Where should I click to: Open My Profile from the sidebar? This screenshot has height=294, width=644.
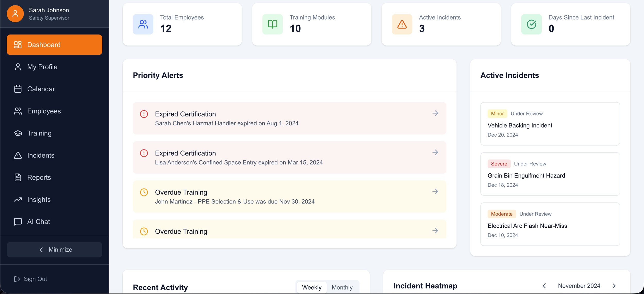(x=42, y=67)
